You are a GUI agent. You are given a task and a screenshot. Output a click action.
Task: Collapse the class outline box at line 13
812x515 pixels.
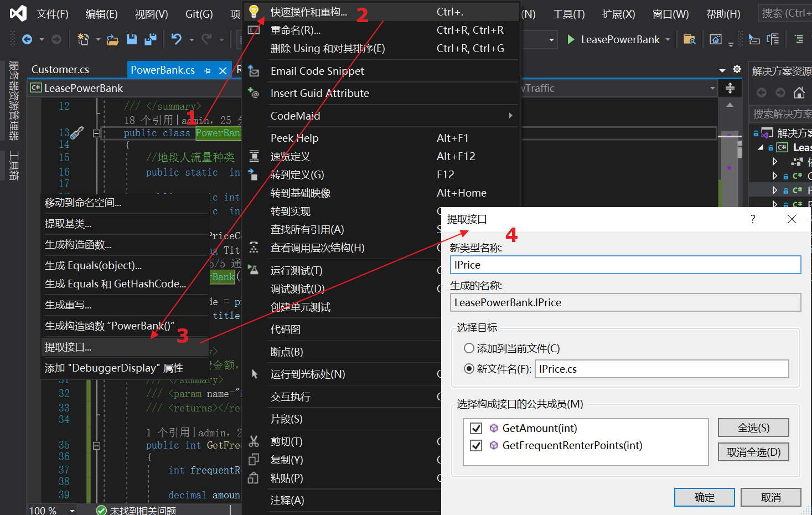(96, 133)
